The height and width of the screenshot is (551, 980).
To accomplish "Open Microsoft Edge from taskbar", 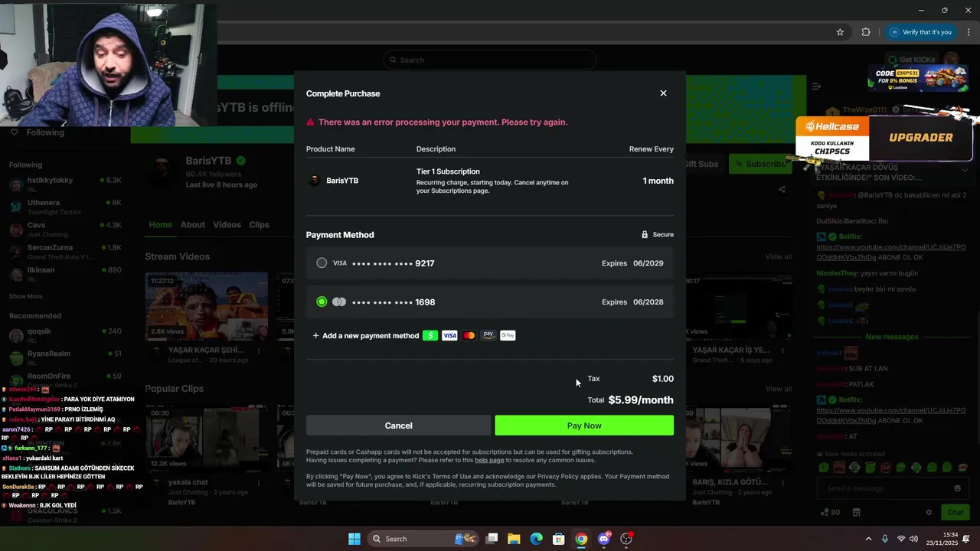I will 536,539.
